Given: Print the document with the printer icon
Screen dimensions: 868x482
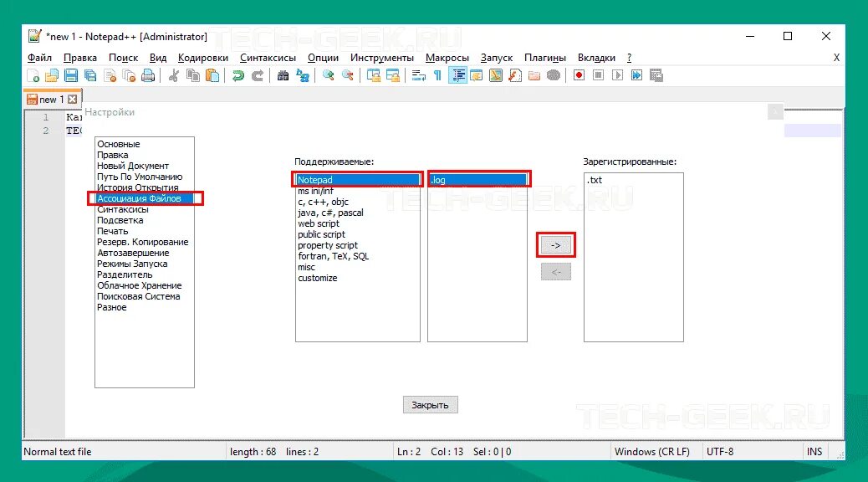Looking at the screenshot, I should coord(148,75).
